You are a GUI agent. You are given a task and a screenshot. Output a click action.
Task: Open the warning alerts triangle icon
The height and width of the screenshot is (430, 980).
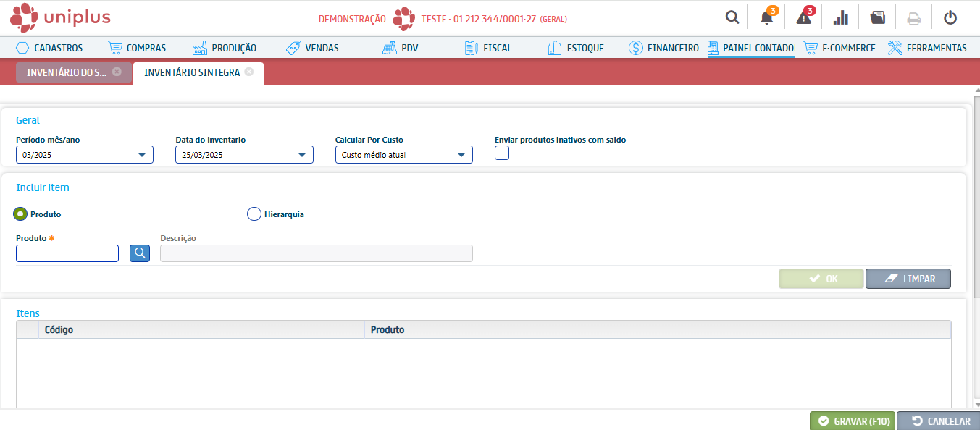point(804,17)
